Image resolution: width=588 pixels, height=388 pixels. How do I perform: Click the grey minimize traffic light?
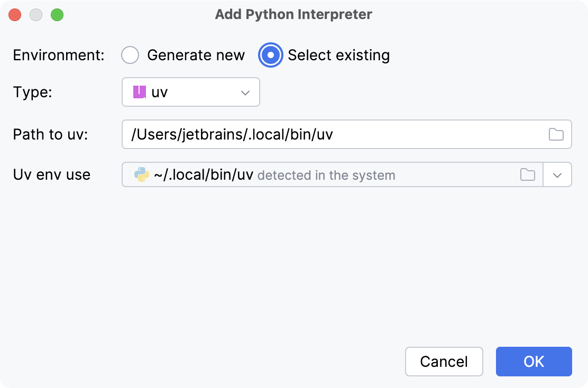coord(36,15)
